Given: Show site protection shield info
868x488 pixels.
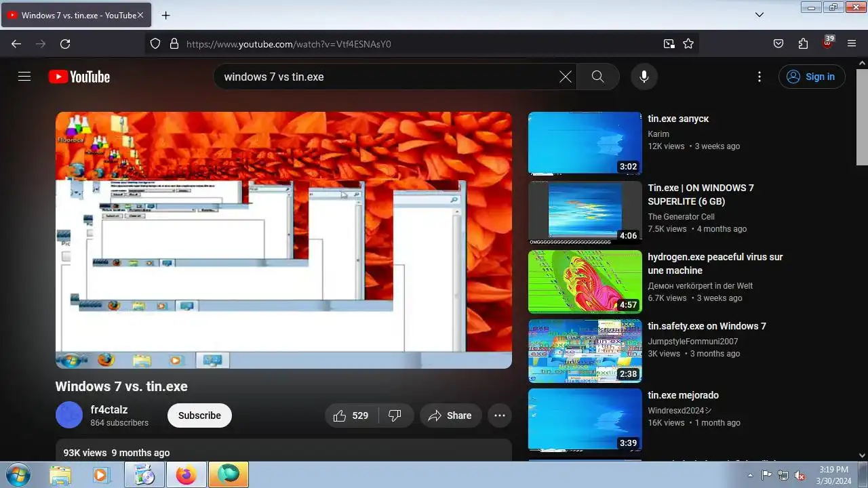Looking at the screenshot, I should [x=155, y=43].
